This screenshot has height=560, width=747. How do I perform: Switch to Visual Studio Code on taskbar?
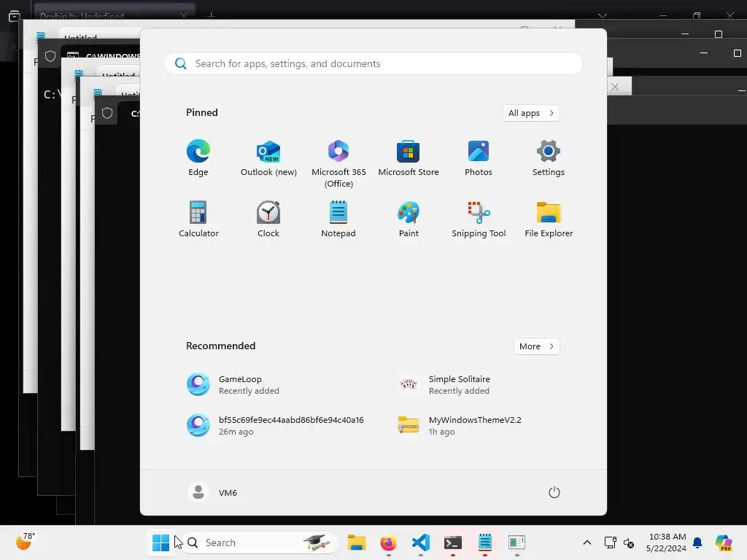pyautogui.click(x=421, y=542)
